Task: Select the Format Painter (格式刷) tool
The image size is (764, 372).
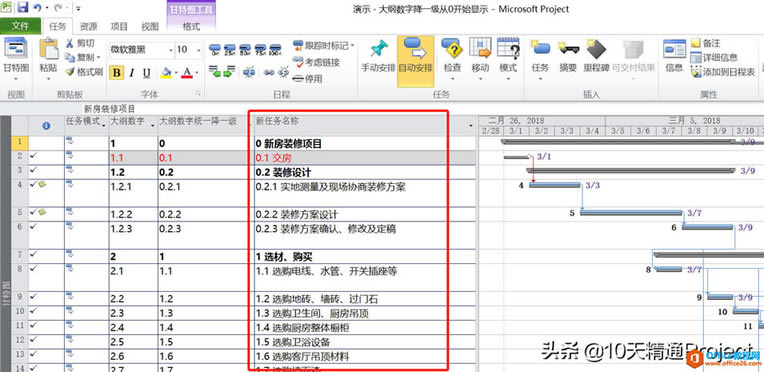Action: (x=84, y=72)
